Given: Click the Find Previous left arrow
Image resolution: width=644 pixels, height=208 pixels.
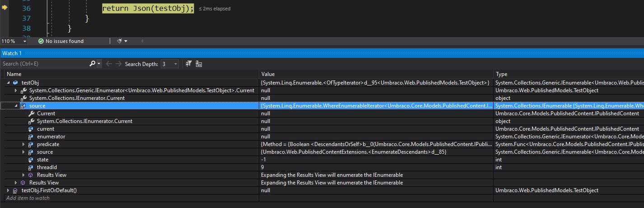Looking at the screenshot, I should [109, 64].
